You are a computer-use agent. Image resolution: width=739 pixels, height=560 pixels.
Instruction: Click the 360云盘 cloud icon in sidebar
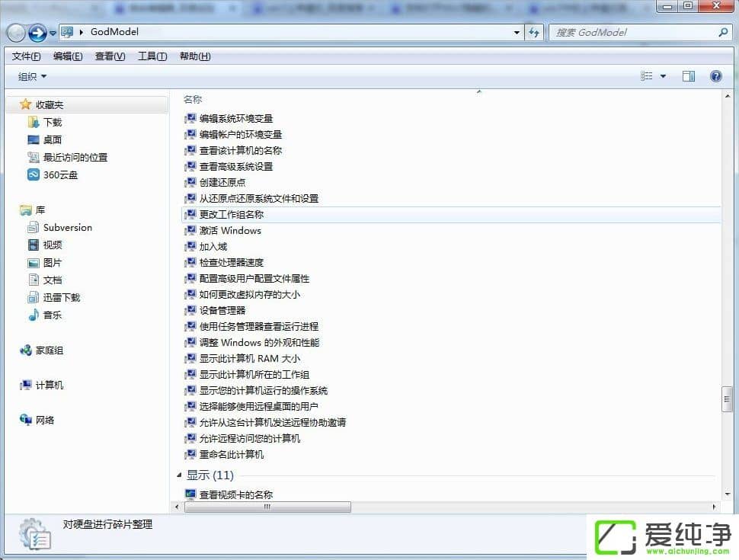pos(33,174)
